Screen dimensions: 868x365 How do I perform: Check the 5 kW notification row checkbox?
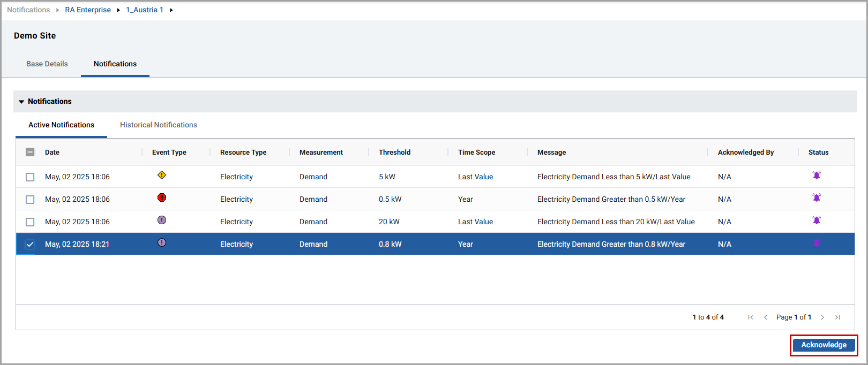click(30, 177)
